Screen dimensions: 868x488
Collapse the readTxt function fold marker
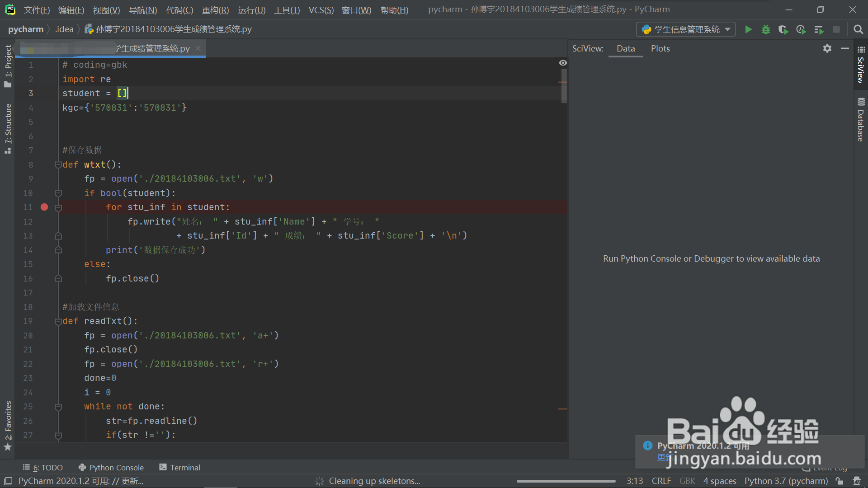58,321
